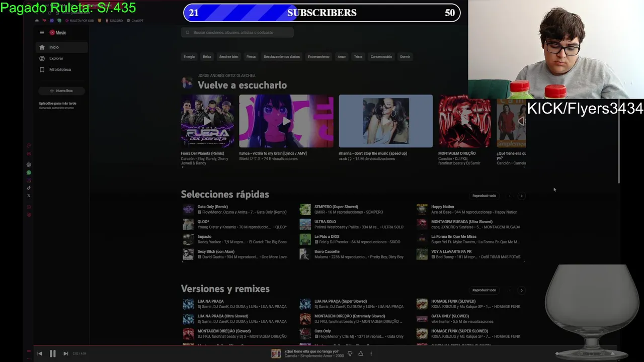Show next page of Selecciones rápidas

click(x=521, y=196)
